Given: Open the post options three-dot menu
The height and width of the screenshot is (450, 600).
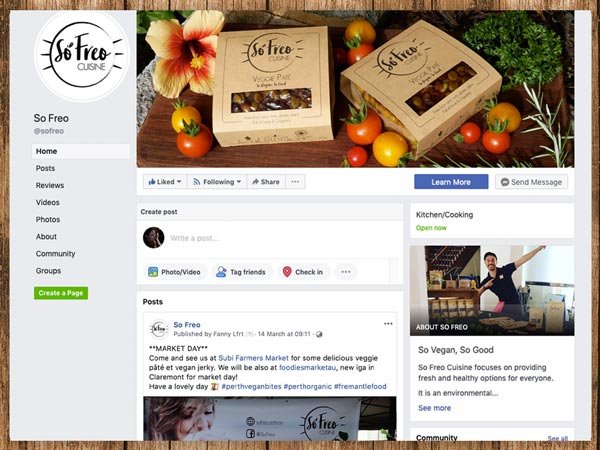Looking at the screenshot, I should [x=388, y=324].
